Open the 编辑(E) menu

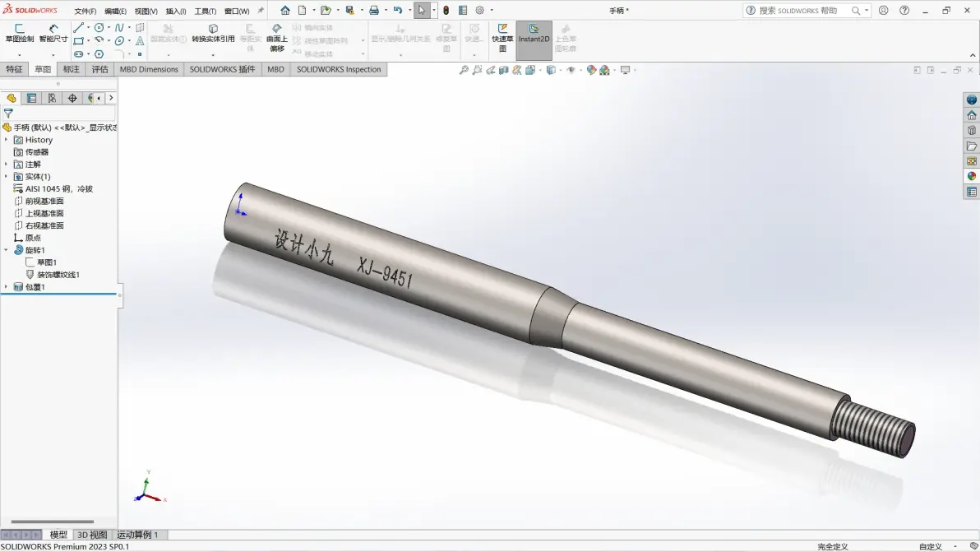(115, 12)
